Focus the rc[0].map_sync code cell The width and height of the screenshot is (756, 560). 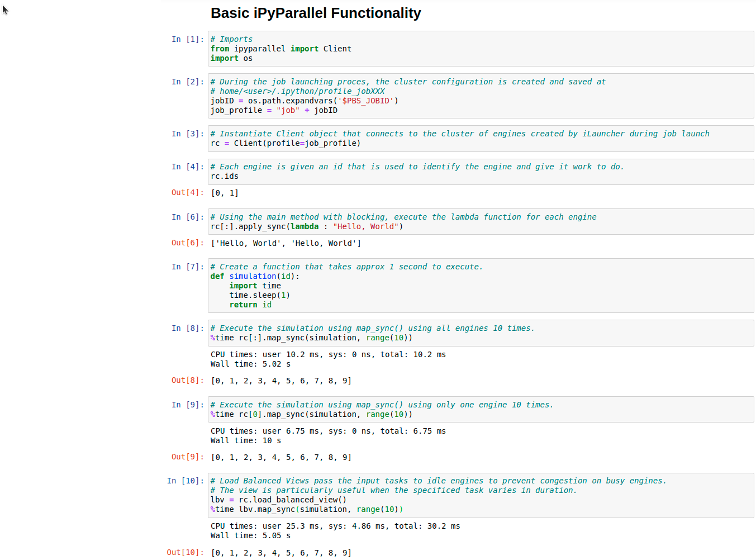coord(481,410)
